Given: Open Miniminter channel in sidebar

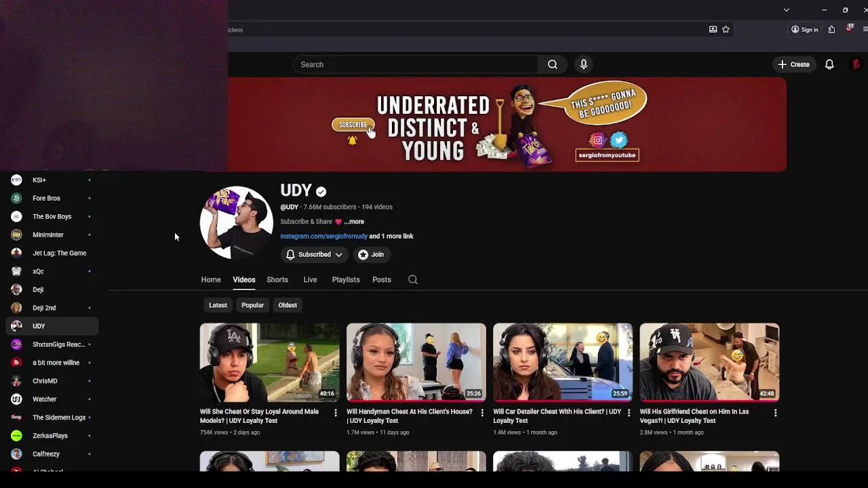Looking at the screenshot, I should pyautogui.click(x=52, y=235).
